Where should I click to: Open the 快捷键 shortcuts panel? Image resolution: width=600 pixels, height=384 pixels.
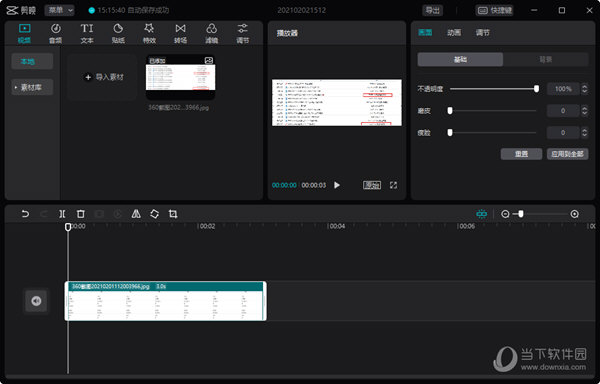(494, 10)
